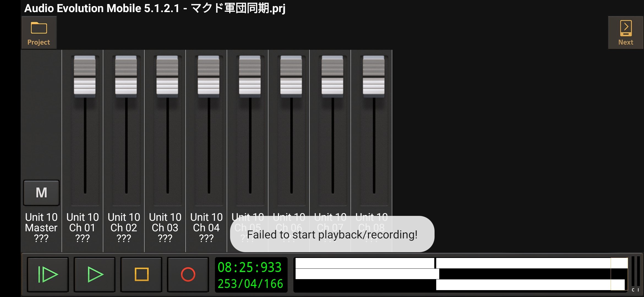
Task: Tap the 253/04/166 bar position display
Action: coord(250,284)
